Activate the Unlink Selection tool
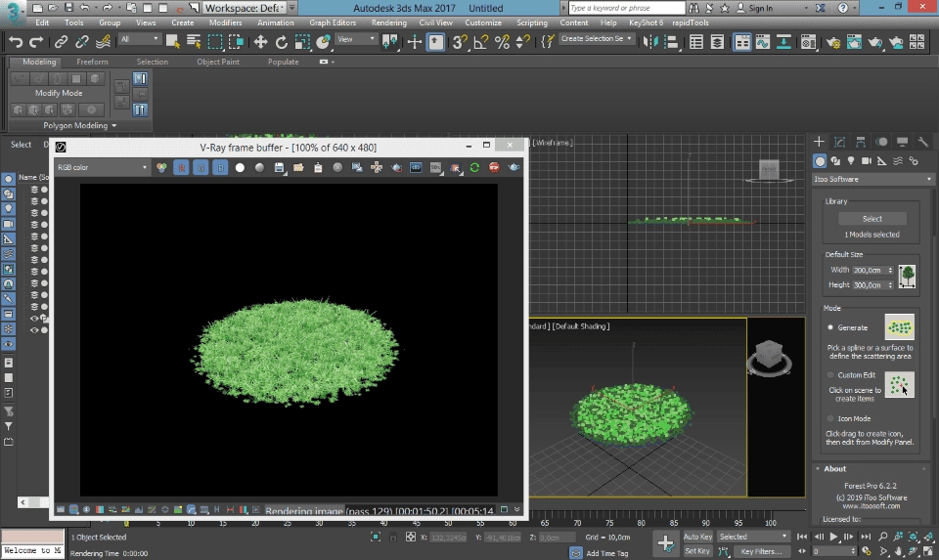 (82, 42)
